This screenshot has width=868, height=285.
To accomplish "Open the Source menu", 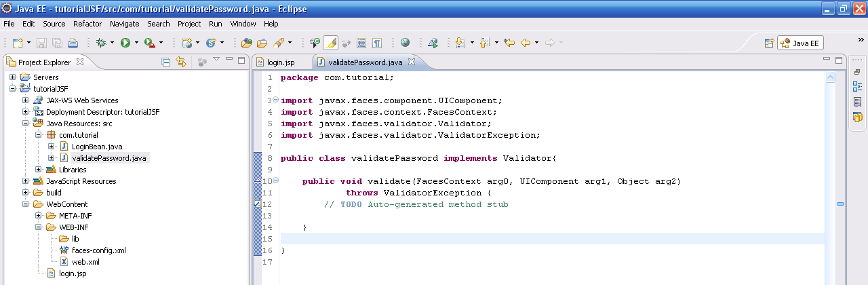I will pyautogui.click(x=54, y=24).
